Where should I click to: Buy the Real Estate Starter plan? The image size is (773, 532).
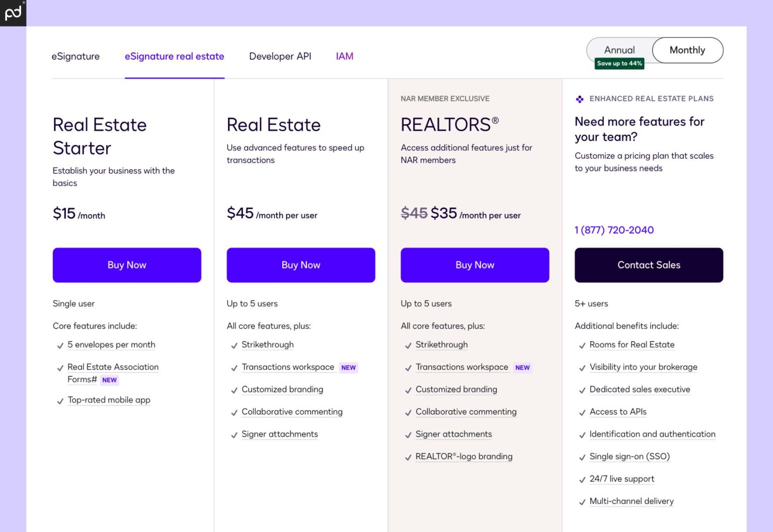click(x=126, y=265)
